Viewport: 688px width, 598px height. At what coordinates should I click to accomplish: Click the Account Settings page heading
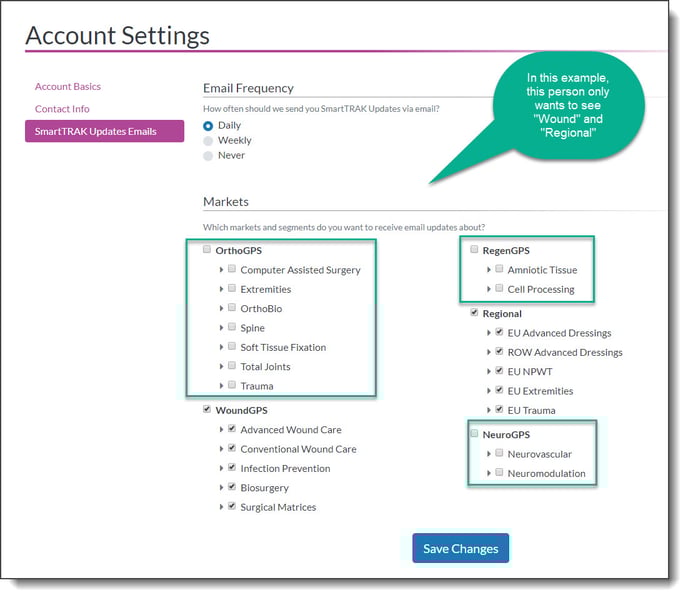click(118, 36)
